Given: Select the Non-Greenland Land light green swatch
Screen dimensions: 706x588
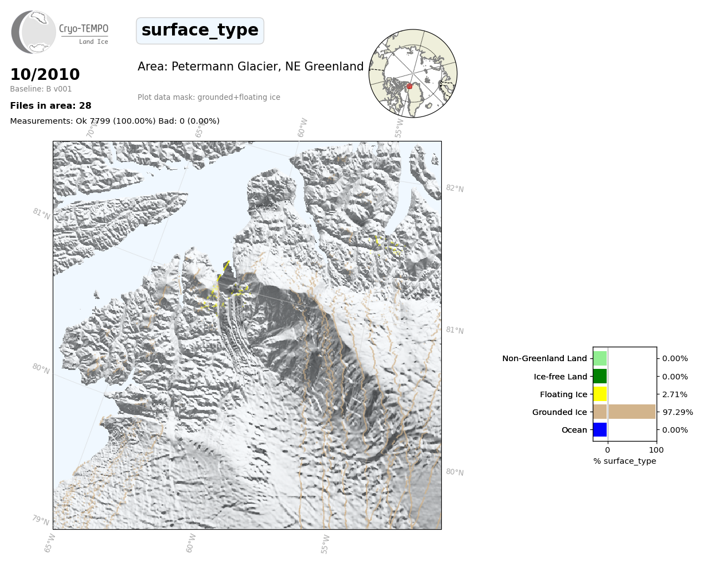Looking at the screenshot, I should [600, 358].
